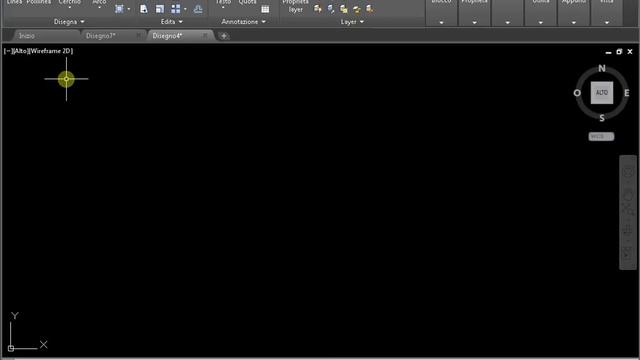Click the ALTO face of the ViewCube
Screen dimensions: 640x360
click(x=602, y=93)
